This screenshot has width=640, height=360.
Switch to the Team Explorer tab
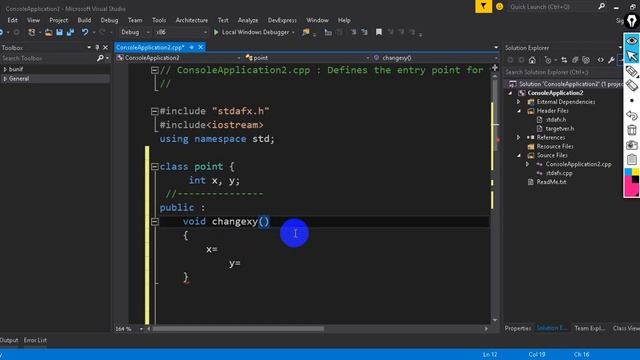[x=589, y=328]
